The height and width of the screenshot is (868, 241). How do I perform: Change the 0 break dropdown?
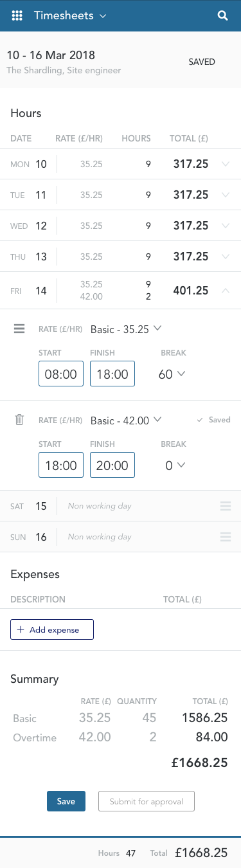point(175,466)
